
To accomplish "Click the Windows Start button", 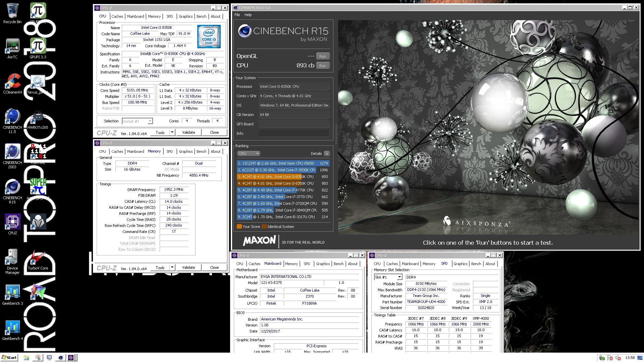I will (9, 357).
